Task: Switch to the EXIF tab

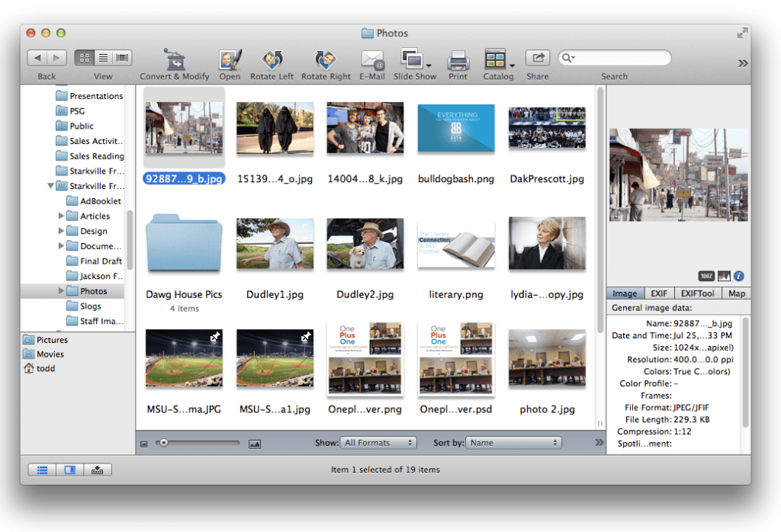Action: (659, 293)
